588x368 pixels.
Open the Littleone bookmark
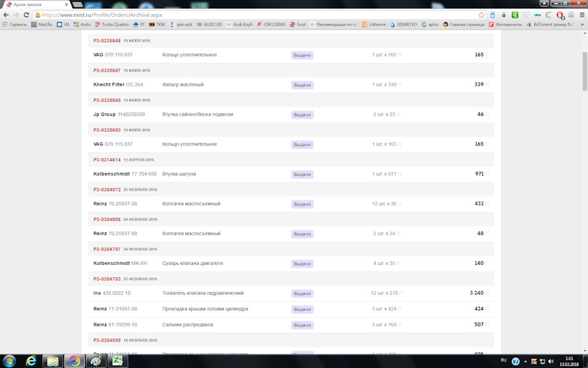[x=374, y=25]
